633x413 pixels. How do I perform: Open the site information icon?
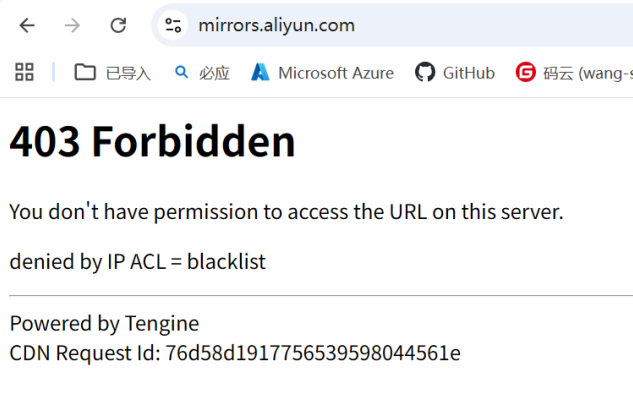point(173,25)
